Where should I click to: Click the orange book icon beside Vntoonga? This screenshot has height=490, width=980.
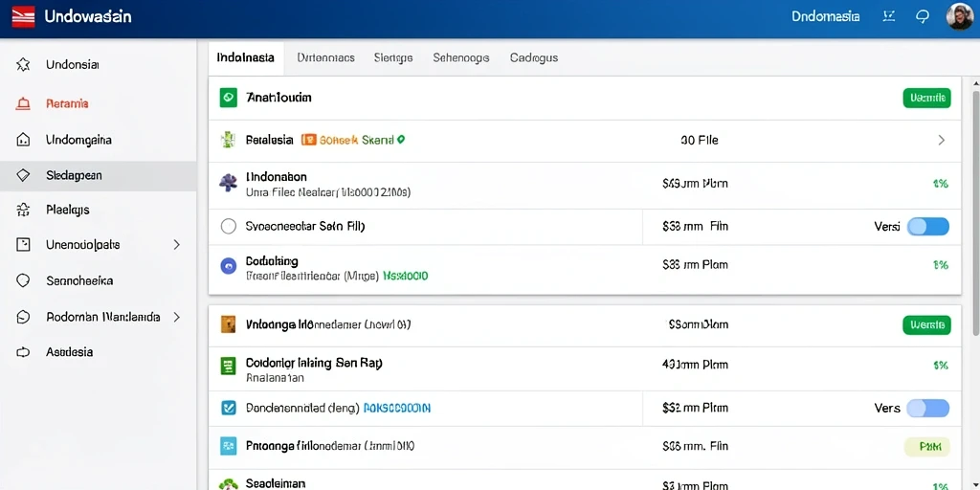tap(229, 323)
